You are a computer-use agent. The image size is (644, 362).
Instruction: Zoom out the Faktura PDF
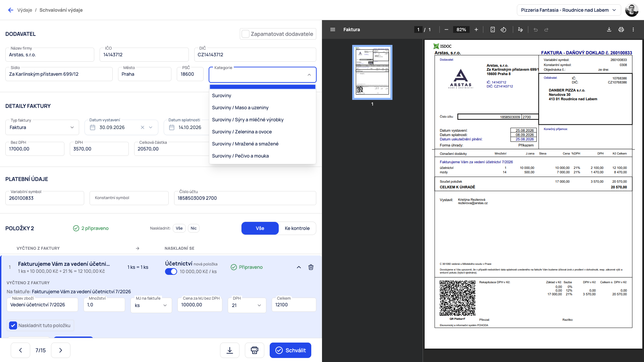[446, 29]
